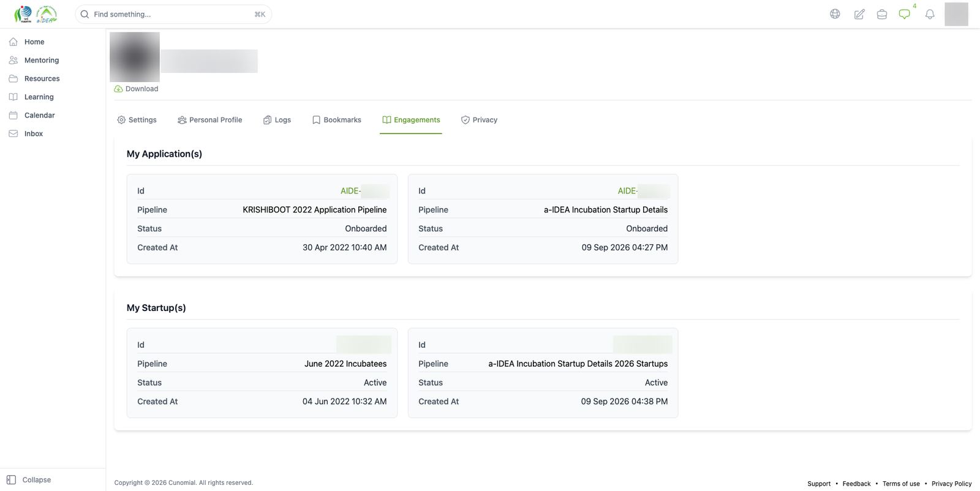The width and height of the screenshot is (980, 491).
Task: Click the Download link under the profile photo
Action: [136, 89]
